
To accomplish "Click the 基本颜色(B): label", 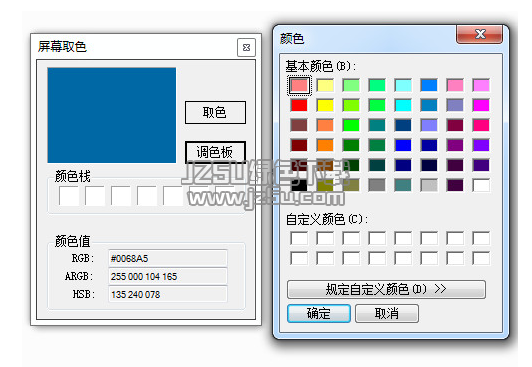I will (x=321, y=66).
